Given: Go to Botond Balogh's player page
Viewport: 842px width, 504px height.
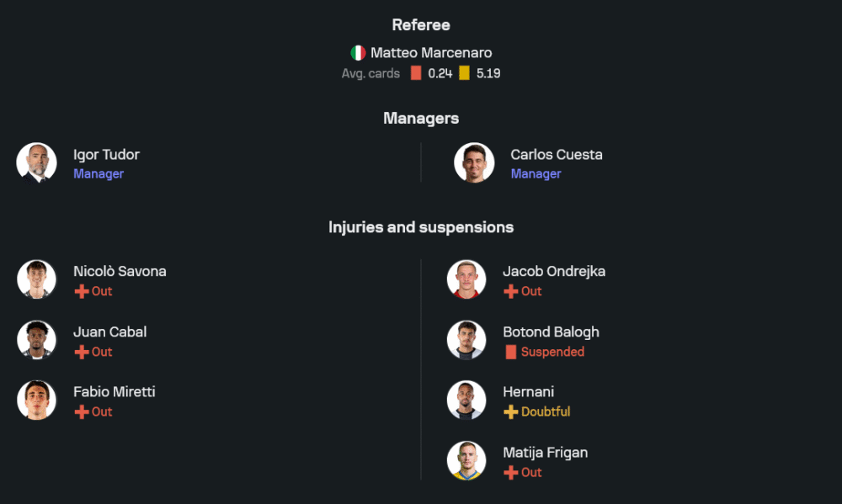Looking at the screenshot, I should [x=551, y=332].
